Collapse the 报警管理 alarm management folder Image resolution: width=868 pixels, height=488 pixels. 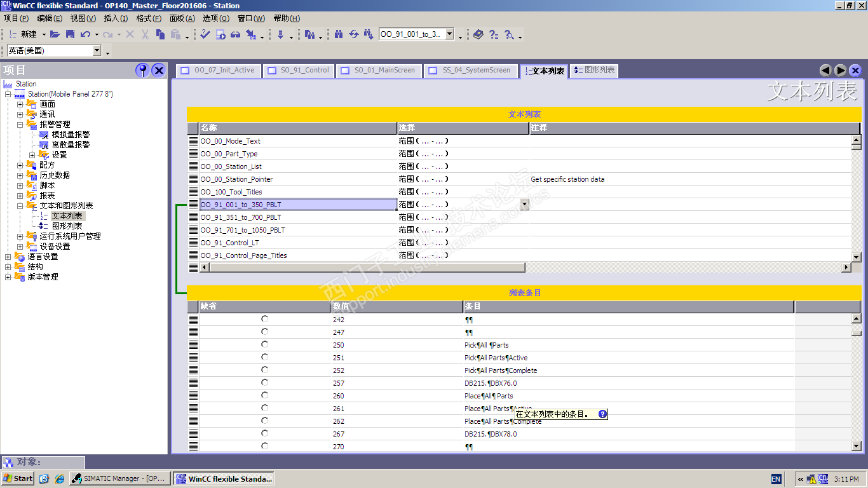20,125
